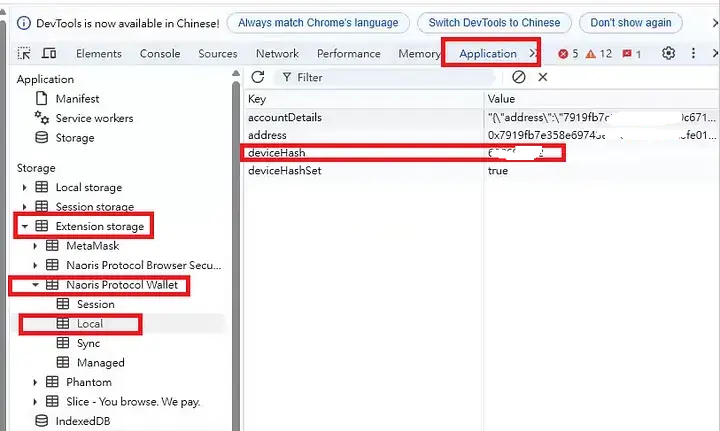
Task: Show more DevTools tabs chevron
Action: pyautogui.click(x=532, y=53)
